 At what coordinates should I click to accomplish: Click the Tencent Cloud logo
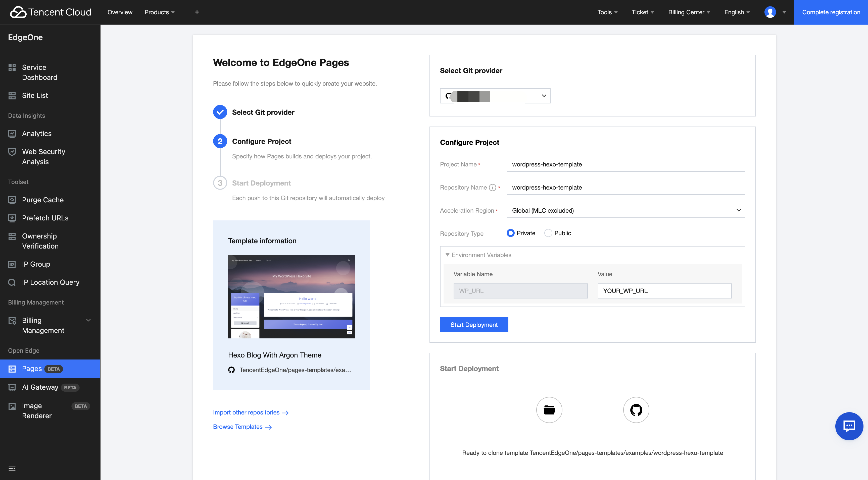(x=51, y=12)
